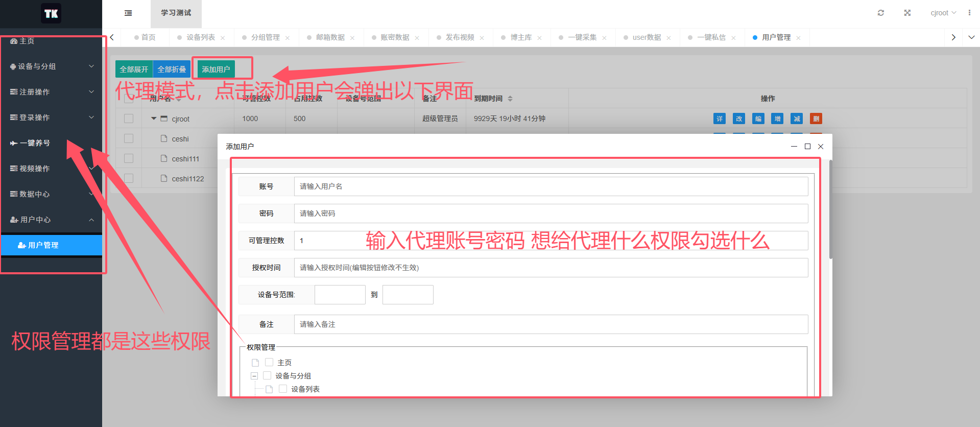Close the 设备列表 tab with its x
980x427 pixels.
tap(223, 38)
